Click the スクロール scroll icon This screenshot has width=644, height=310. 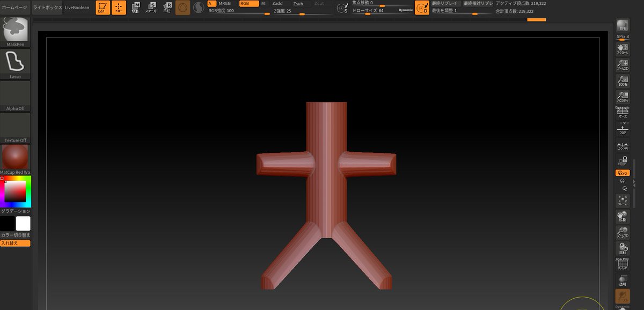point(623,49)
